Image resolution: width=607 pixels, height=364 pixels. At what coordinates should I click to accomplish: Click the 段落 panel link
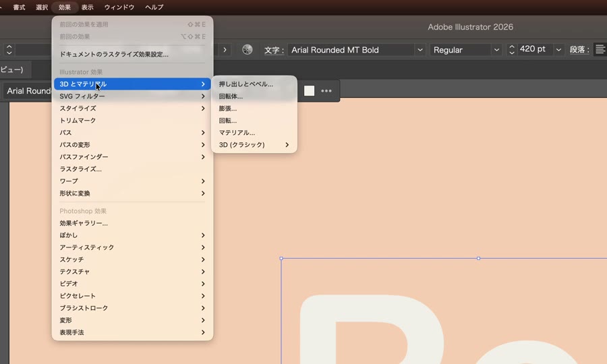tap(579, 49)
